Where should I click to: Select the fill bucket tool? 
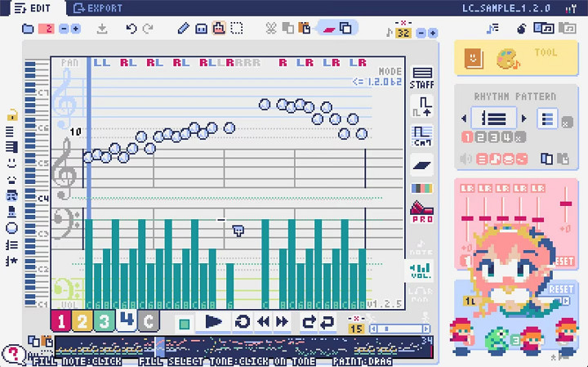pyautogui.click(x=219, y=28)
